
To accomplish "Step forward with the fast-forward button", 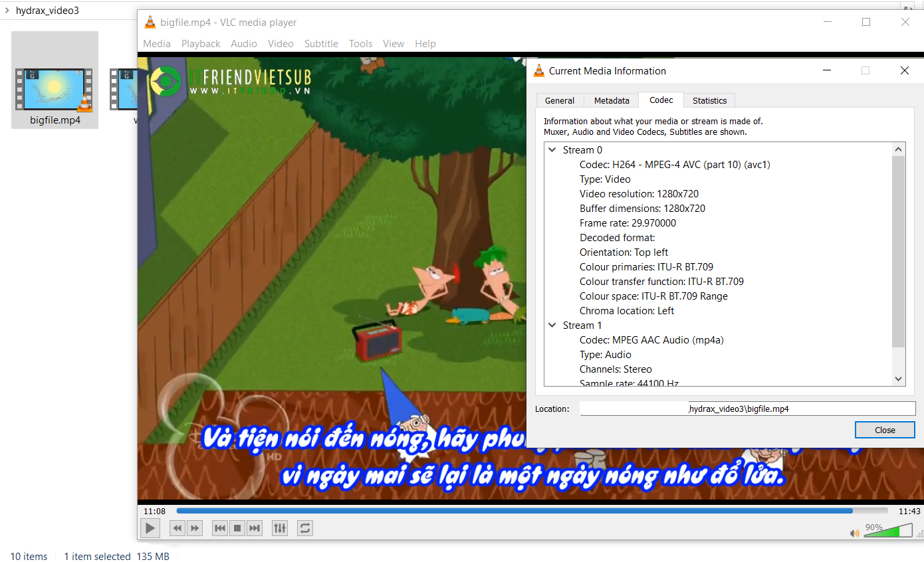I will click(x=194, y=528).
